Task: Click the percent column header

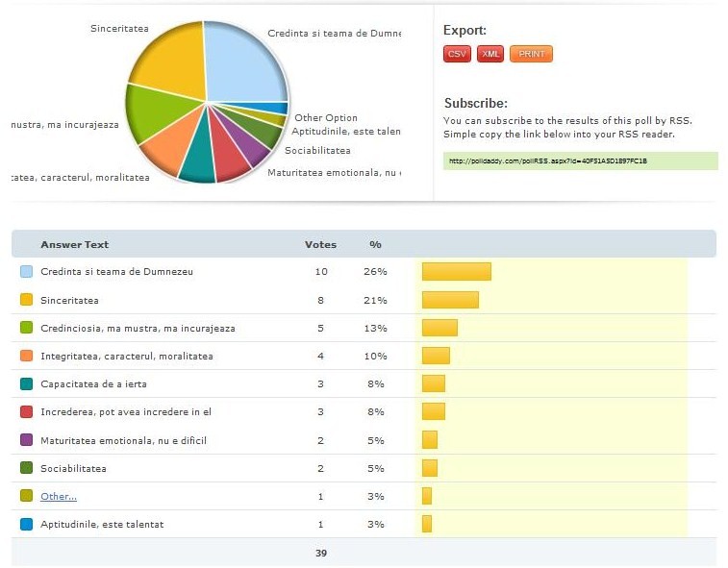Action: [374, 244]
